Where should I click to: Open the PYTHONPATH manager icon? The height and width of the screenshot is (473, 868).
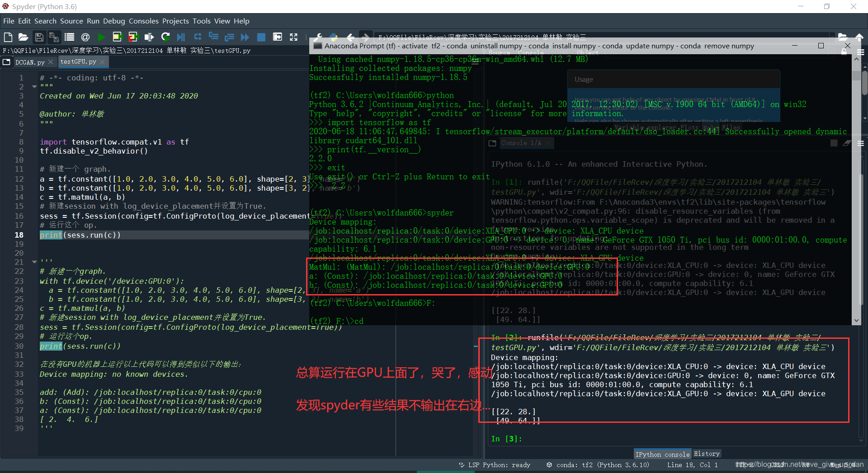coord(334,37)
